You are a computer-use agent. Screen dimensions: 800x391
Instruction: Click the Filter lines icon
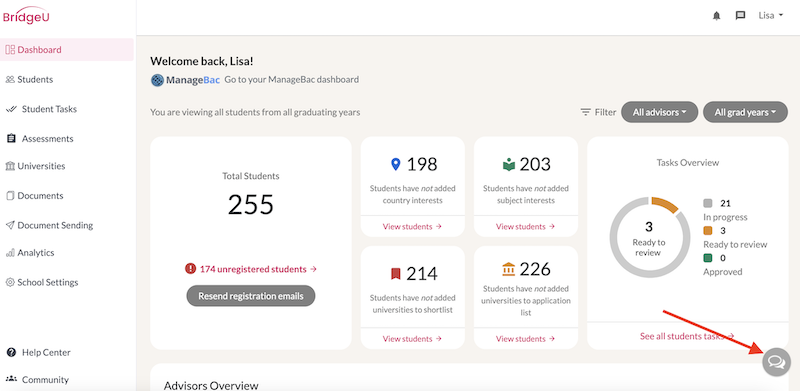click(586, 112)
